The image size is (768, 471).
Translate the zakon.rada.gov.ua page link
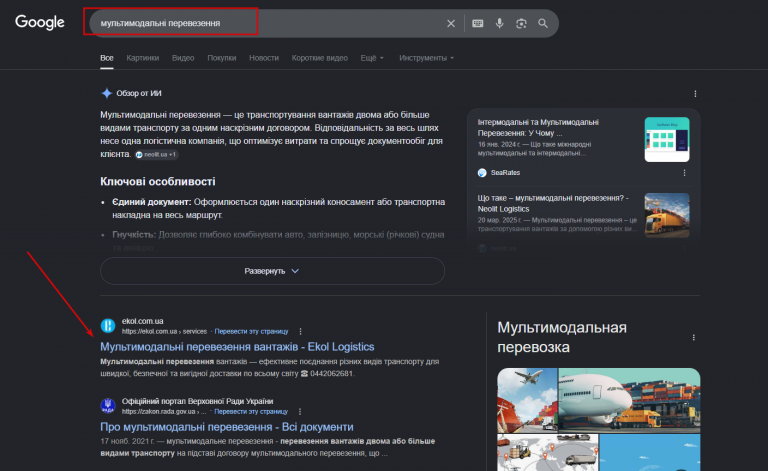[251, 412]
